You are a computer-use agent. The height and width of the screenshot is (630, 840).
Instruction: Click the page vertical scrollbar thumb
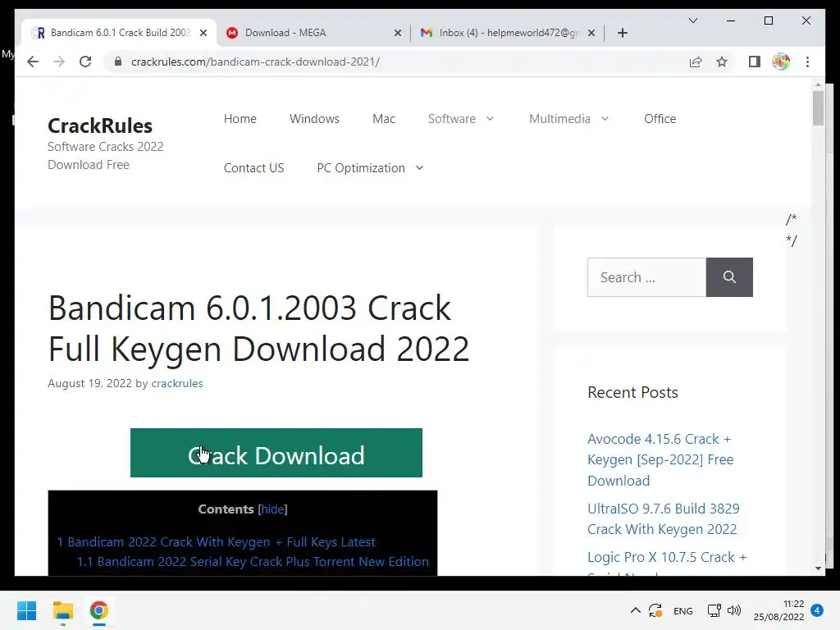click(x=818, y=107)
